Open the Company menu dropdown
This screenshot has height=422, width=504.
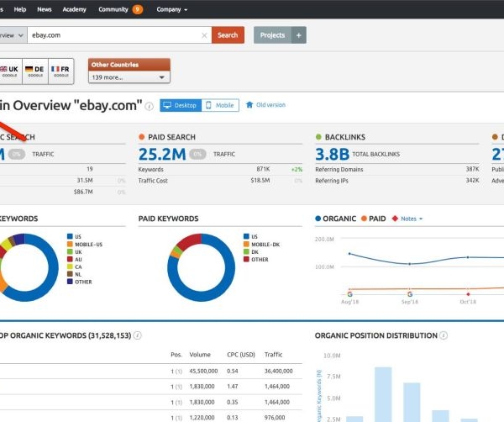click(171, 9)
